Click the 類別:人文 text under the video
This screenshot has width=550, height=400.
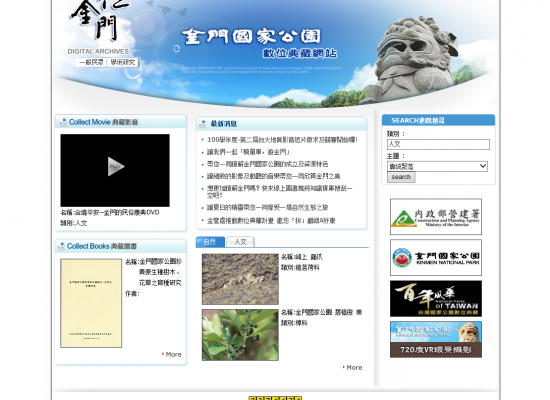(x=74, y=223)
